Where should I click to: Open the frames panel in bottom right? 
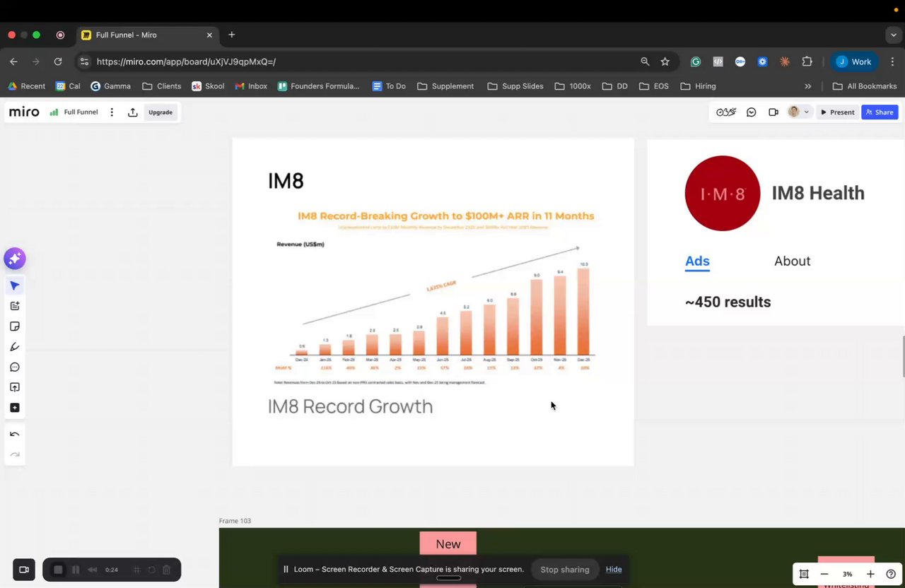[x=804, y=574]
